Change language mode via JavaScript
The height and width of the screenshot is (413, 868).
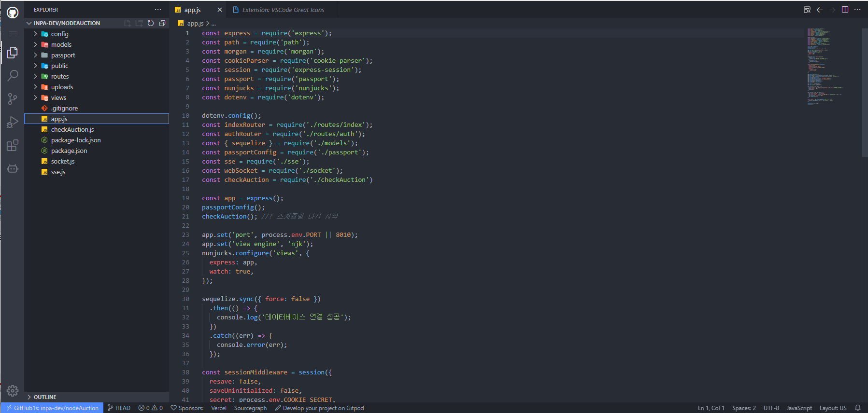tap(799, 408)
